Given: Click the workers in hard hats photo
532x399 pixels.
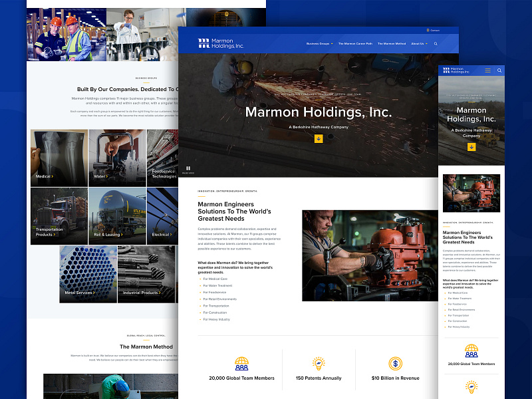Looking at the screenshot, I should tap(66, 35).
